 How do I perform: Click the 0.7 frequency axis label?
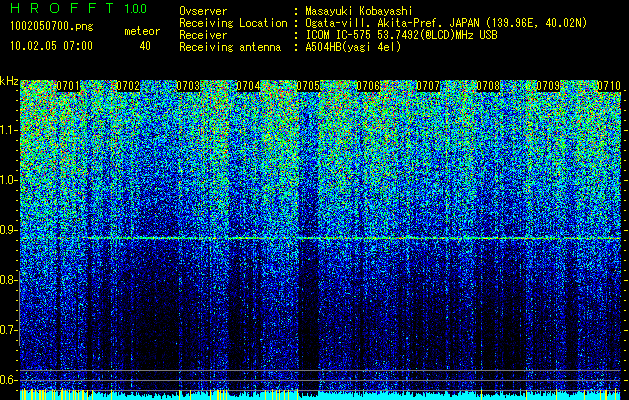pos(9,330)
